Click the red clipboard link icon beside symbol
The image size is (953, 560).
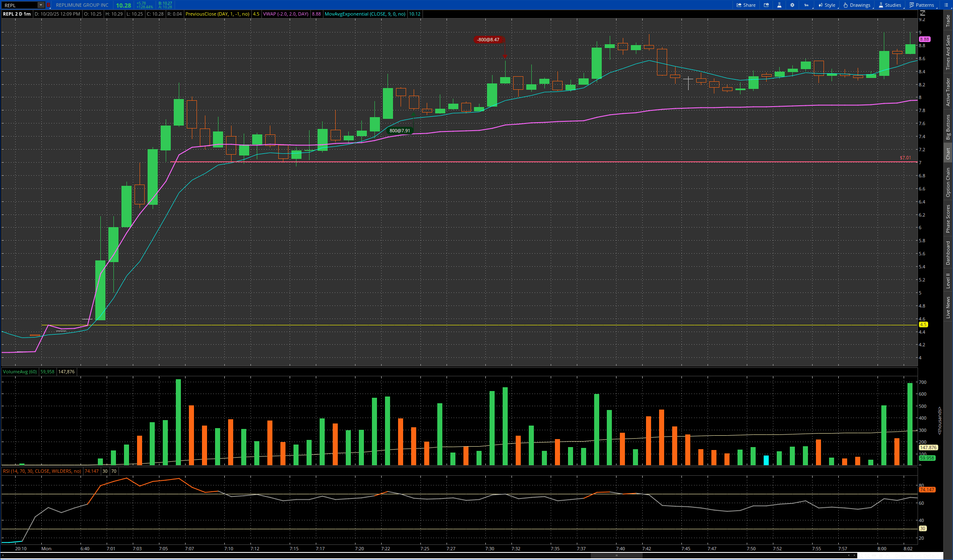click(x=48, y=5)
